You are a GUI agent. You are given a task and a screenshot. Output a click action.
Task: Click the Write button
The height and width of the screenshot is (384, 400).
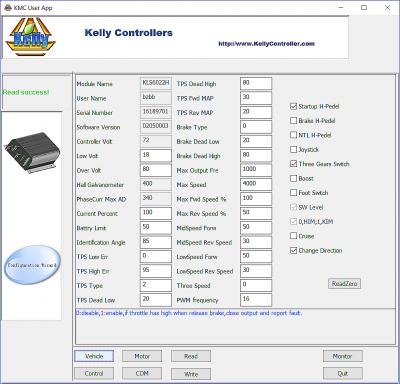pos(191,374)
